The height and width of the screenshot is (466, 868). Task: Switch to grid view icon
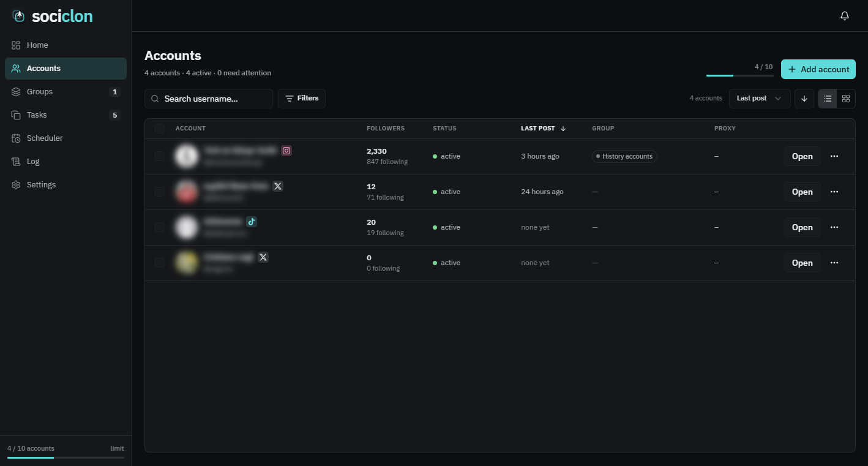coord(846,99)
